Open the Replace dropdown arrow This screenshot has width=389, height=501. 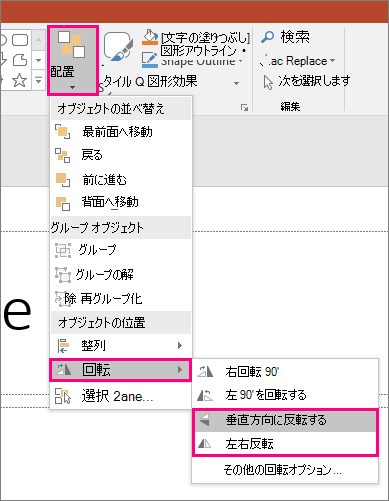pyautogui.click(x=332, y=61)
